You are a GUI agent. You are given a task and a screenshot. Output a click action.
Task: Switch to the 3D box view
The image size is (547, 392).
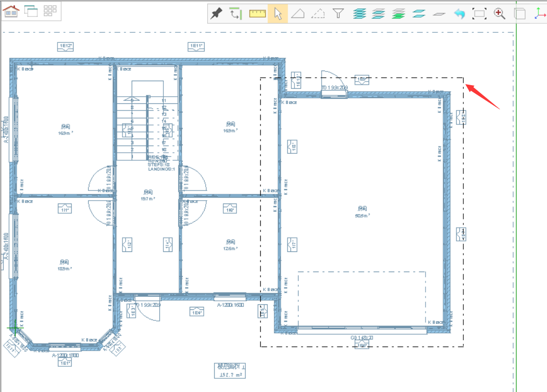(520, 14)
